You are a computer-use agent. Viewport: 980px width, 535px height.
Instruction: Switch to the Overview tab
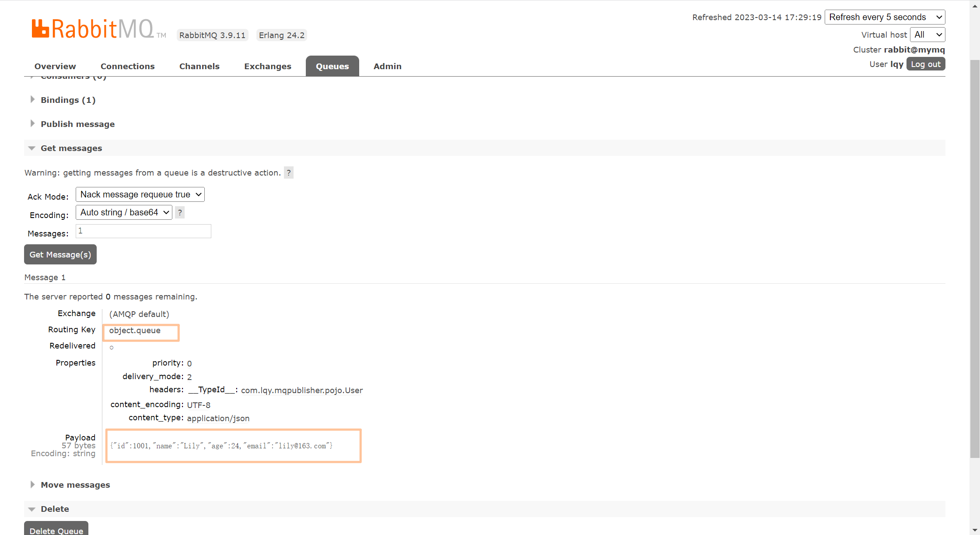[x=55, y=66]
